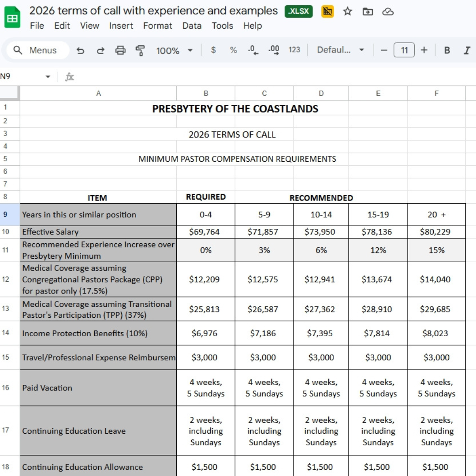Increase font size with plus
The height and width of the screenshot is (476, 476).
424,50
